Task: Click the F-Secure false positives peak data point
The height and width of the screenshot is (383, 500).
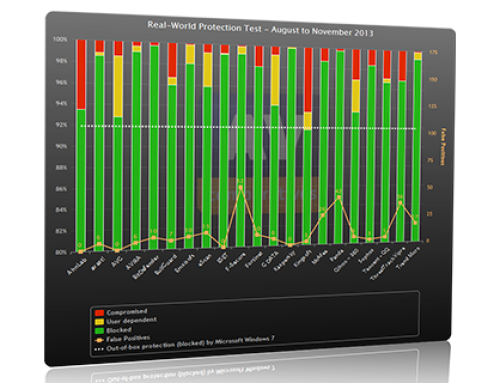Action: click(241, 188)
